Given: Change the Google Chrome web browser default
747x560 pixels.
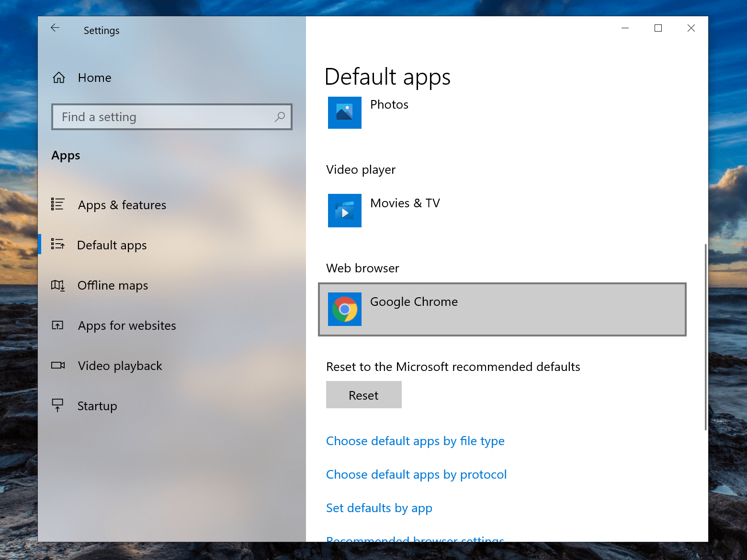Looking at the screenshot, I should (x=502, y=309).
